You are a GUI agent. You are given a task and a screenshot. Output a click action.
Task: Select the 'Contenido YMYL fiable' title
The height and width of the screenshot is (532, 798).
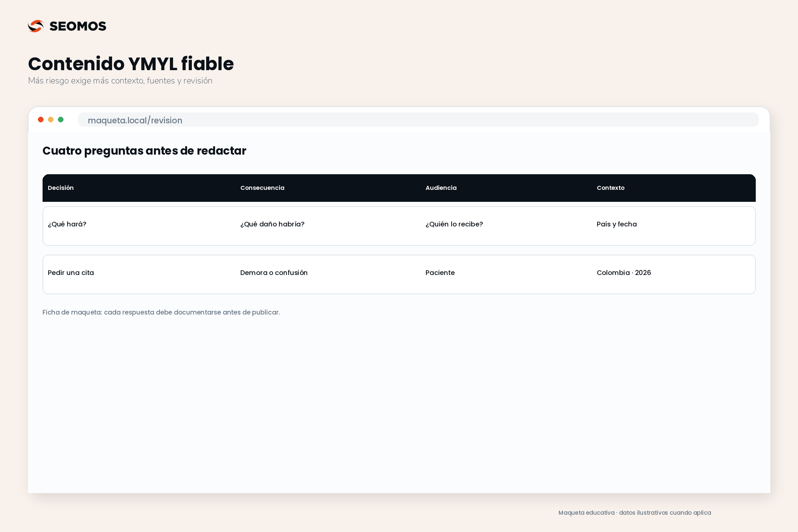click(x=131, y=64)
